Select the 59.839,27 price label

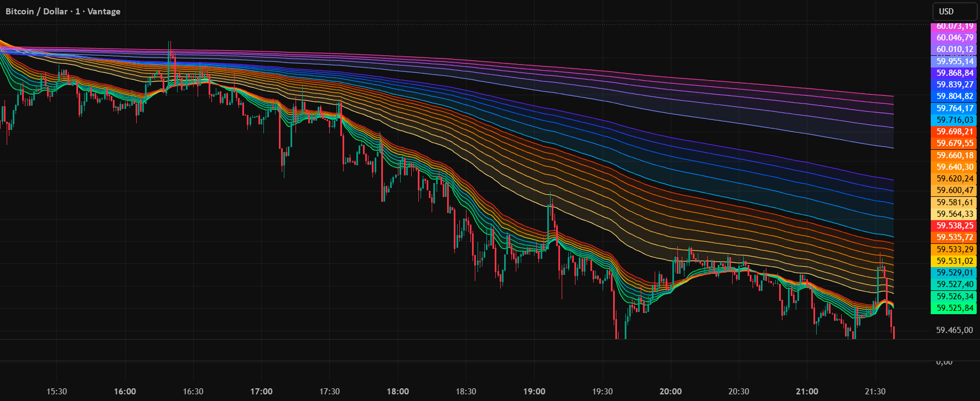click(955, 85)
